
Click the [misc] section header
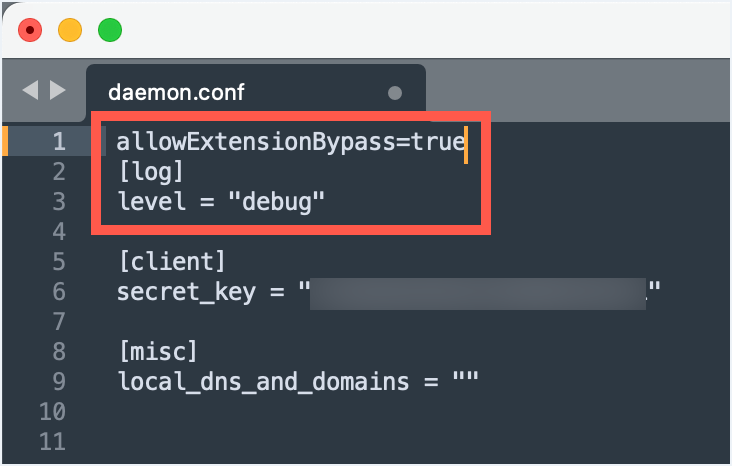[157, 352]
